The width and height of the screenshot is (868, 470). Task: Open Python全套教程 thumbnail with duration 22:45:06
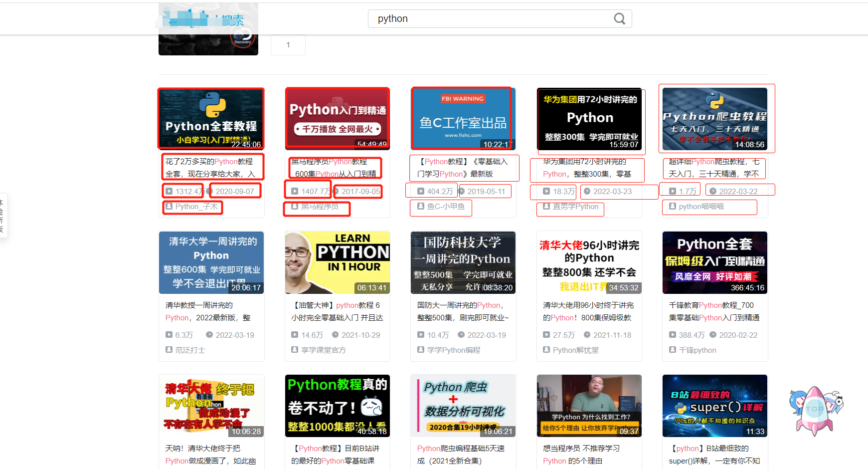click(x=211, y=119)
